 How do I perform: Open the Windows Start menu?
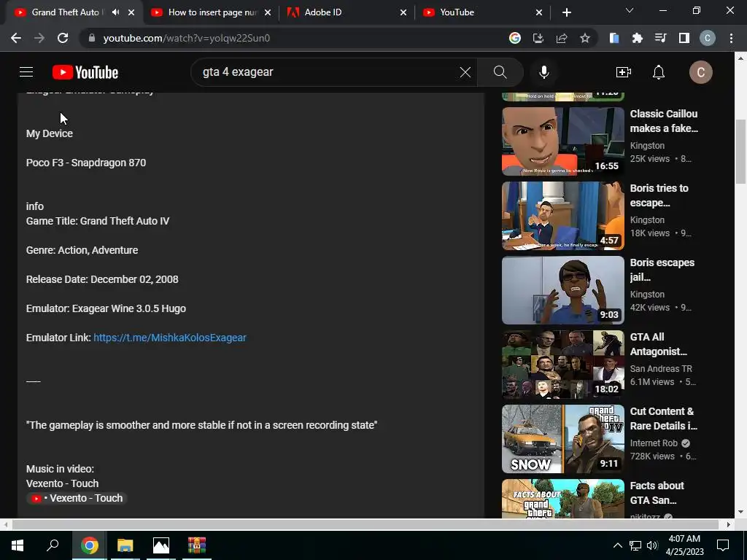(18, 545)
